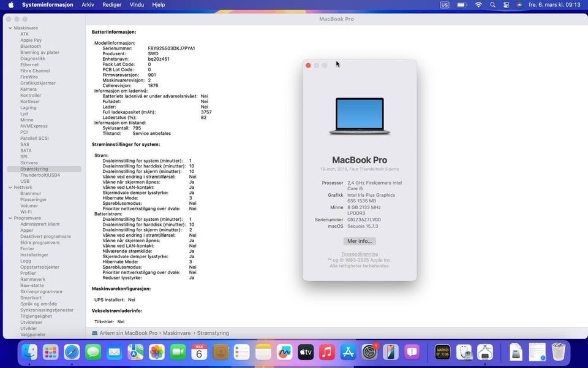Select Apper under Programvare
588x368 pixels.
(x=26, y=231)
